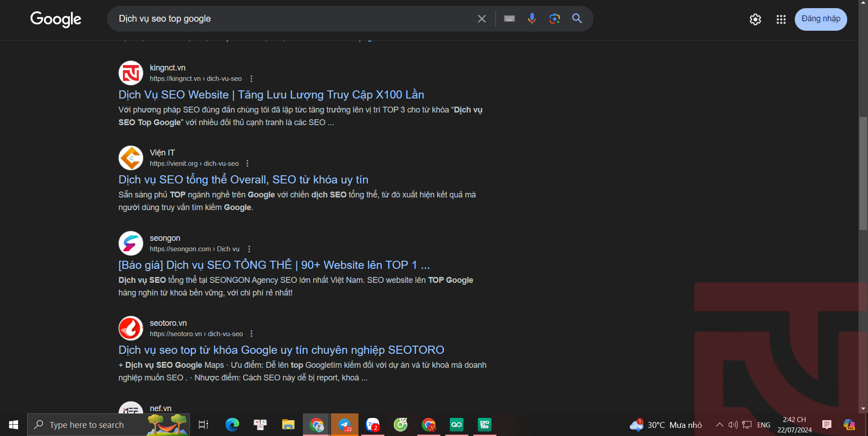Open Zalo from the taskbar
This screenshot has width=868, height=436.
click(373, 425)
